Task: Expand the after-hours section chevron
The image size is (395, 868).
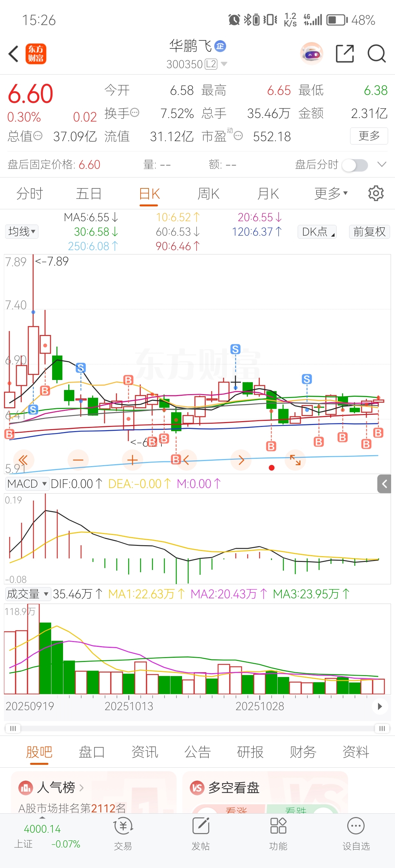Action: click(x=382, y=164)
